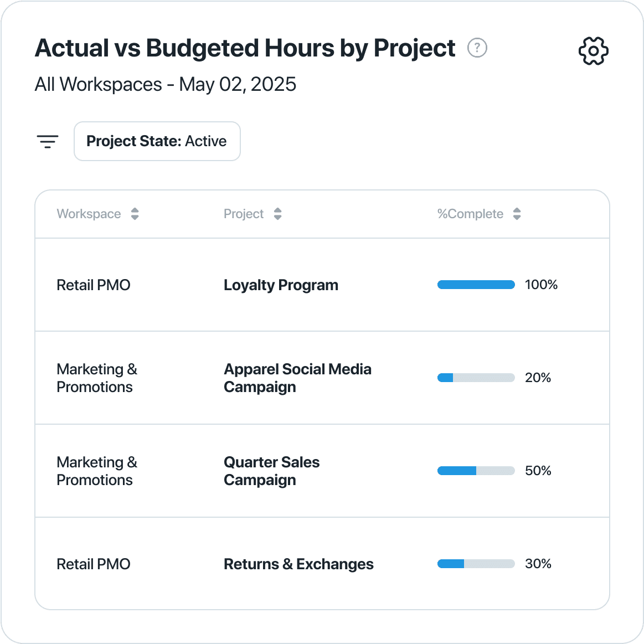Screen dimensions: 644x644
Task: Click the 50% completion value
Action: (x=538, y=471)
